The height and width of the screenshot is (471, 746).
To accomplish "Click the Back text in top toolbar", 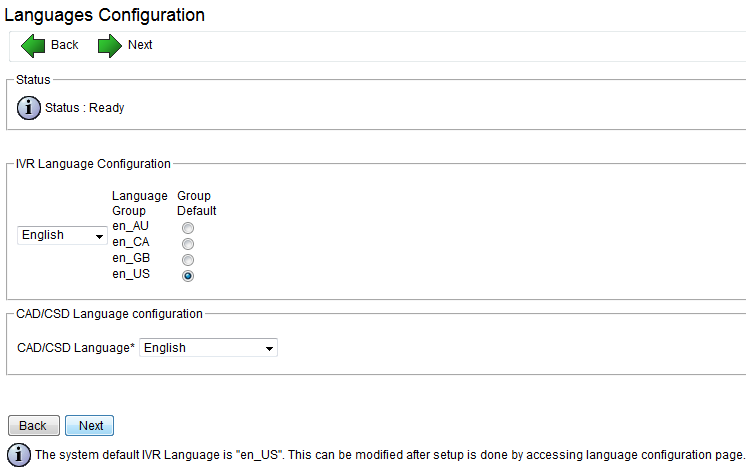I will [65, 45].
